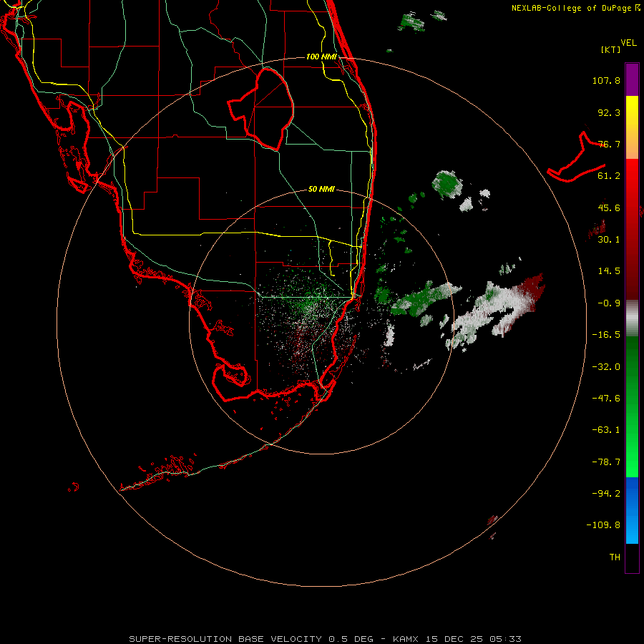Select the 92.3 legend value
This screenshot has width=644, height=644.
pos(609,112)
